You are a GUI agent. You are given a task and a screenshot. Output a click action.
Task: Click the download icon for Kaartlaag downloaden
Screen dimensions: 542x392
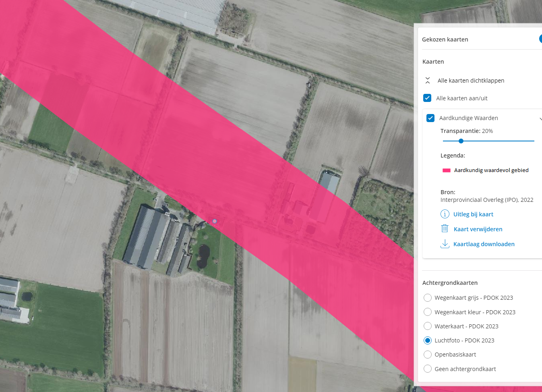(x=445, y=244)
